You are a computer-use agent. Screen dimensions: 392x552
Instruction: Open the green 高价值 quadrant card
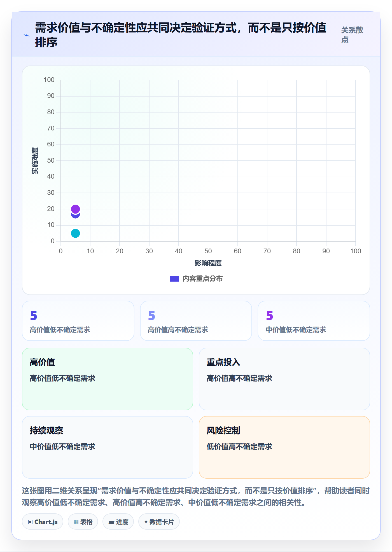point(108,379)
